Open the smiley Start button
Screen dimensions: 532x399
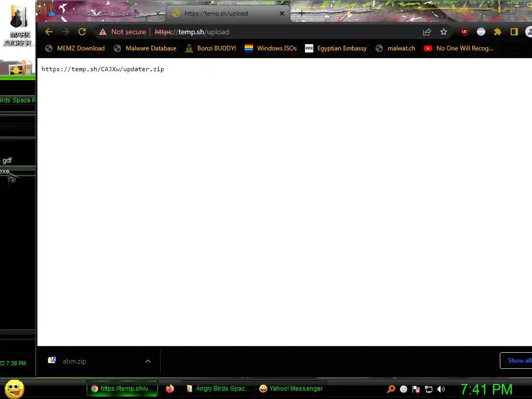(x=15, y=389)
